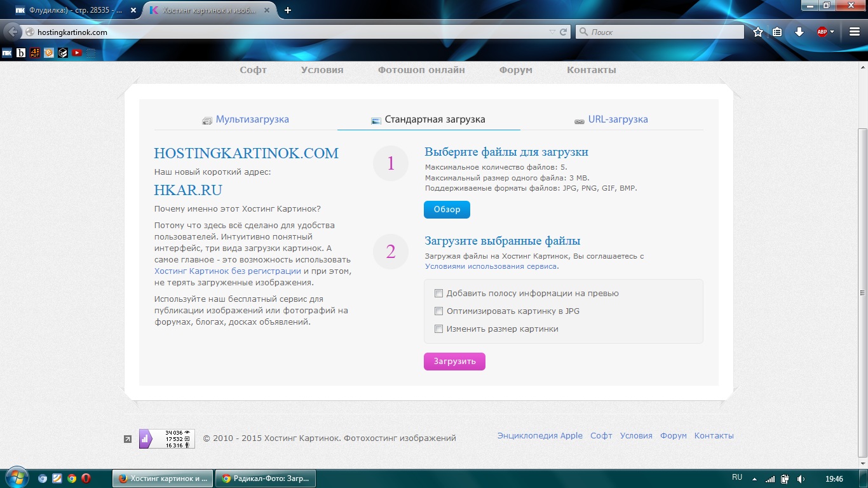Viewport: 868px width, 488px height.
Task: Open the 4PUT bookmark icon
Action: coord(35,53)
